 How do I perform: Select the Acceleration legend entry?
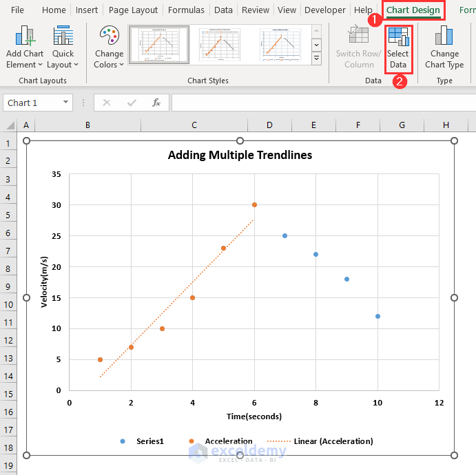(x=220, y=441)
